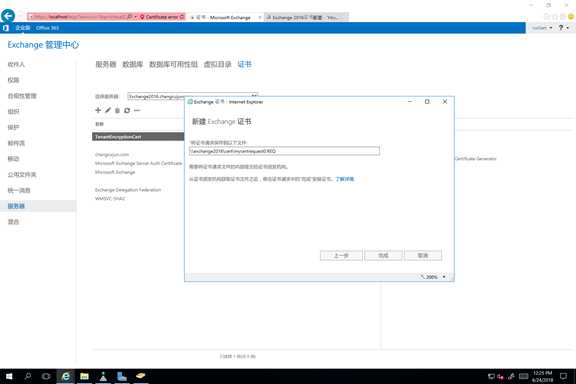
Task: Open 混合 in left navigation
Action: coord(13,222)
